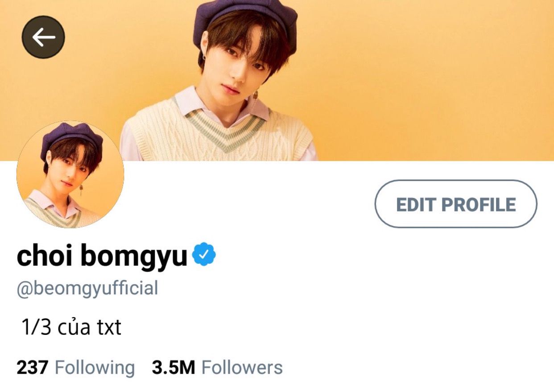The image size is (554, 392).
Task: Tap the knit vest in the banner photo
Action: pyautogui.click(x=221, y=132)
